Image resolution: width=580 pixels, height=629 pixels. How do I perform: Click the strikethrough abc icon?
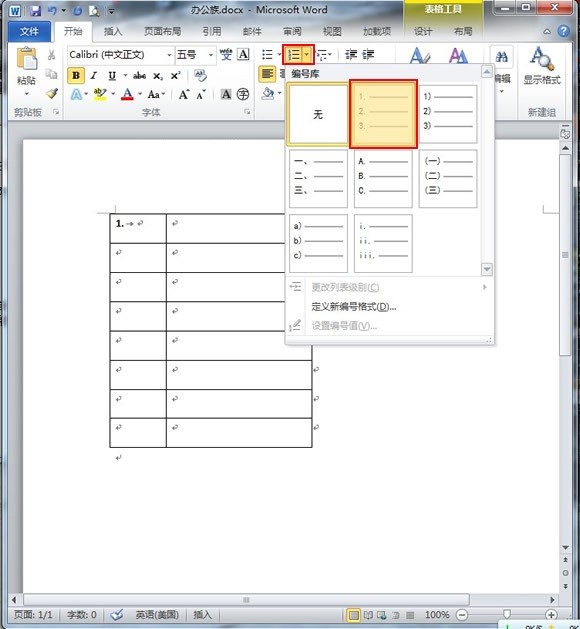[139, 75]
